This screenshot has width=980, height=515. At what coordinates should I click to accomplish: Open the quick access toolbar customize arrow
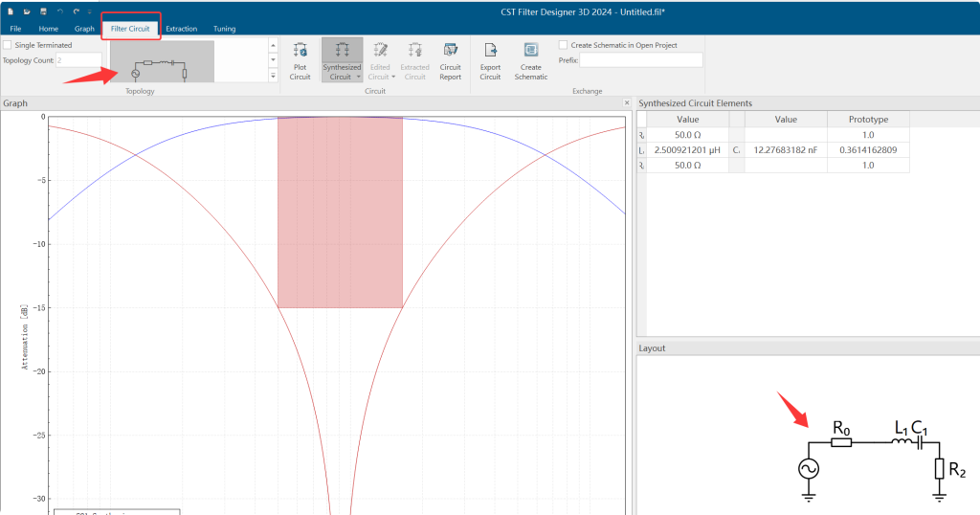pyautogui.click(x=89, y=11)
